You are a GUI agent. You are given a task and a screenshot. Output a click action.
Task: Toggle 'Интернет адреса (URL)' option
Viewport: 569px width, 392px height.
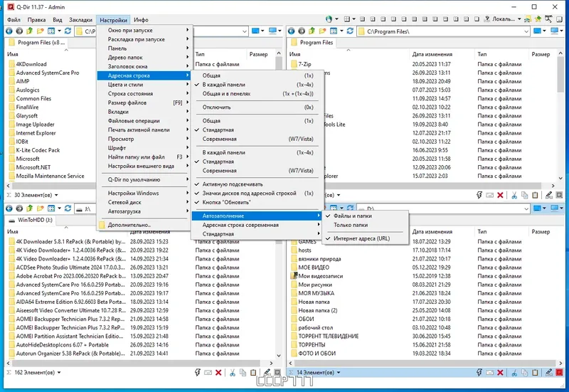[366, 239]
